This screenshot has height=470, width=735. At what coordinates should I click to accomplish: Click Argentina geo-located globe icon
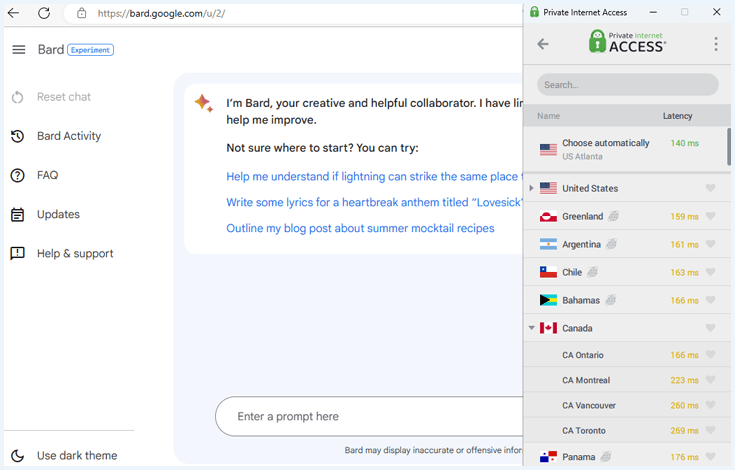click(x=611, y=244)
